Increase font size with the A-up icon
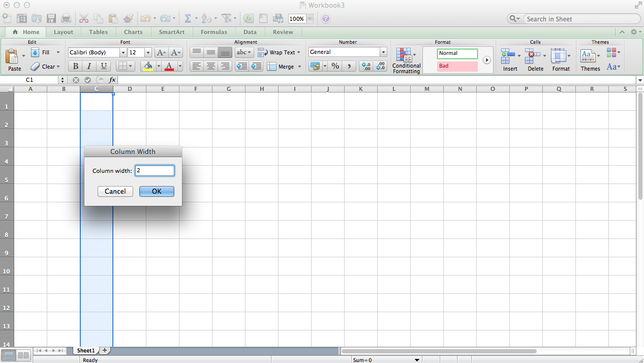This screenshot has width=644, height=363. coord(161,52)
